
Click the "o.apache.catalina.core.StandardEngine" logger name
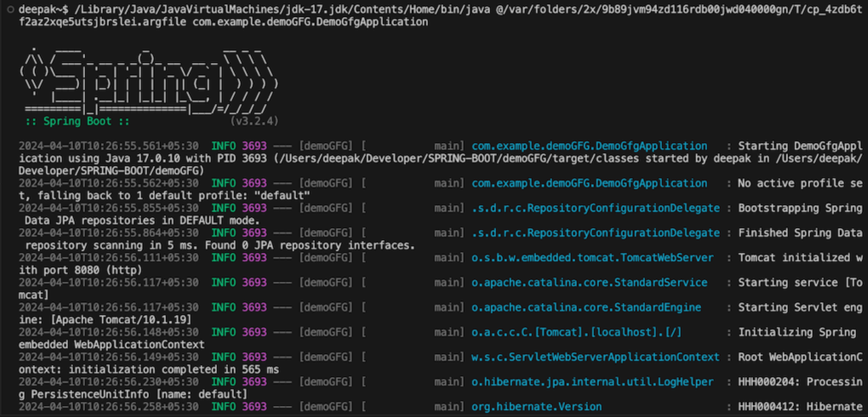(586, 307)
